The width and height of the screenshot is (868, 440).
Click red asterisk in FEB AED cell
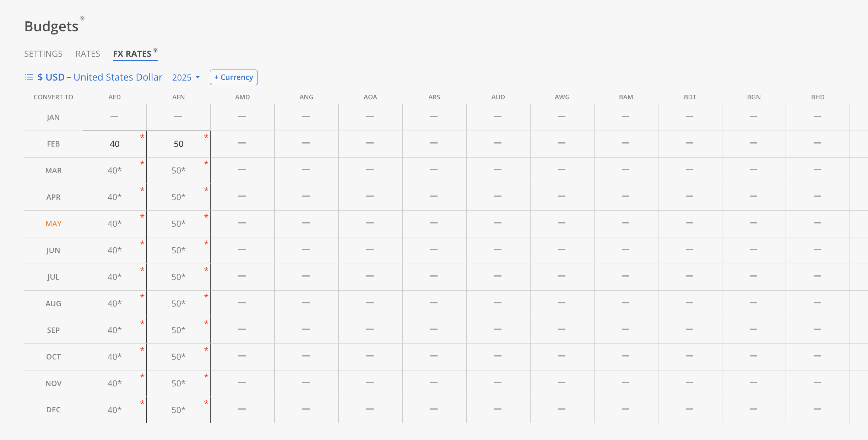[x=142, y=137]
